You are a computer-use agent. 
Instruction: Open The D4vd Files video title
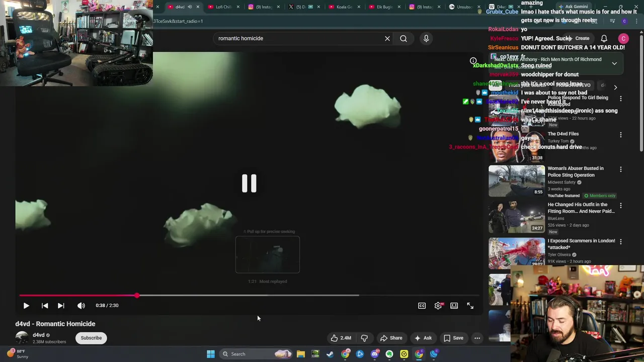tap(563, 134)
